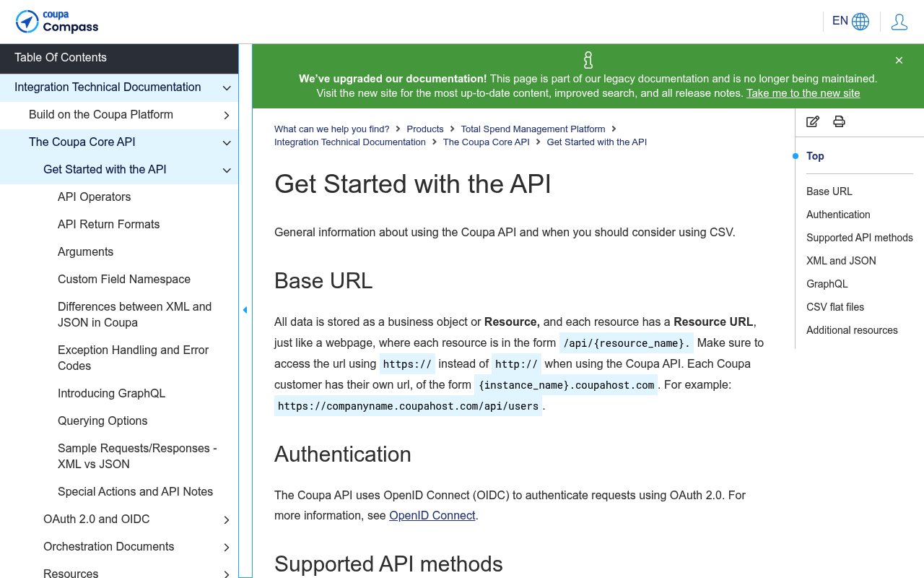The width and height of the screenshot is (924, 578).
Task: Expand OAuth 2.0 and OIDC chevron
Action: coord(227,520)
